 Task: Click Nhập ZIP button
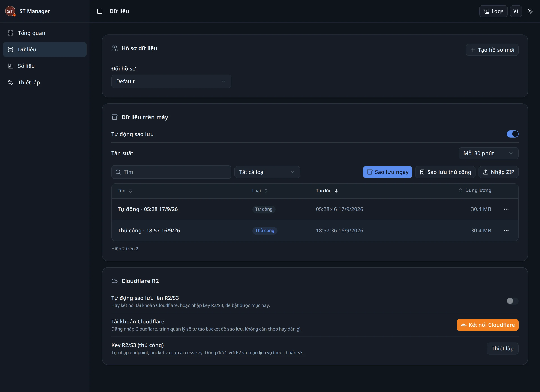[x=498, y=172]
